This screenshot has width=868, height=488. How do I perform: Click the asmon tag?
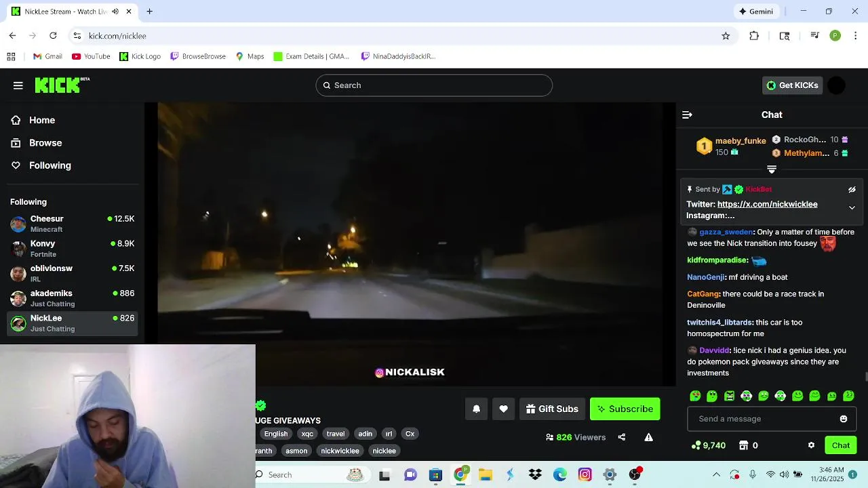tap(296, 451)
